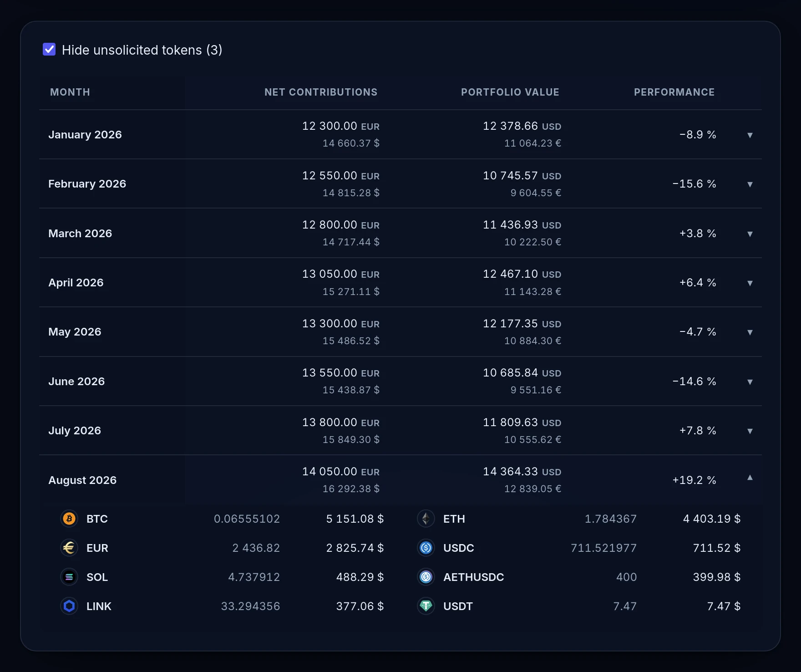
Task: Click the LINK token name
Action: tap(99, 606)
